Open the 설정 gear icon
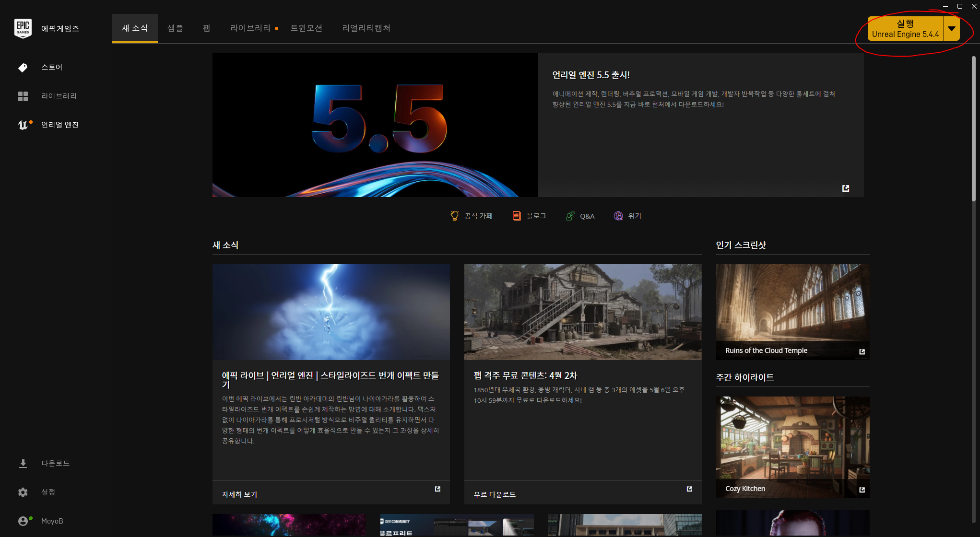 pyautogui.click(x=23, y=492)
